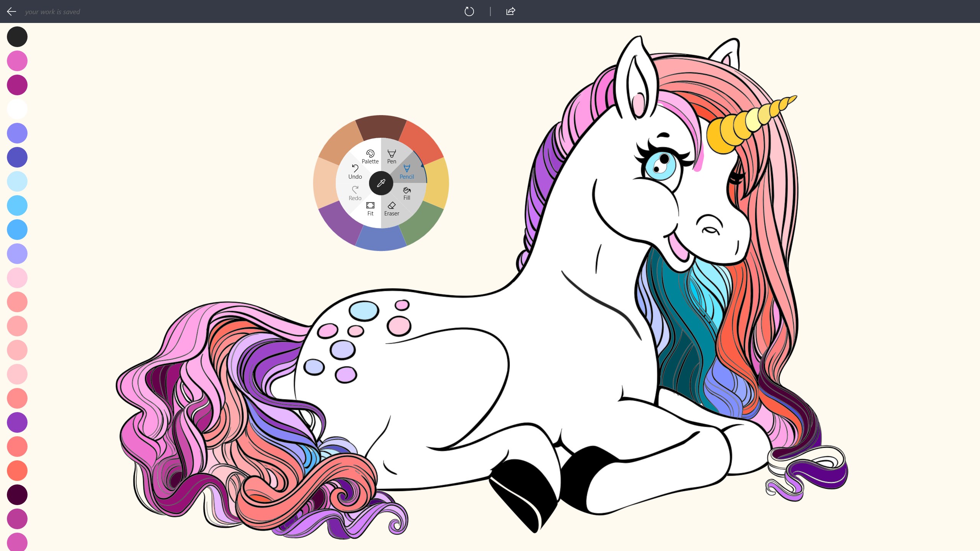980x551 pixels.
Task: Select the yellow segment of color wheel
Action: (x=437, y=183)
